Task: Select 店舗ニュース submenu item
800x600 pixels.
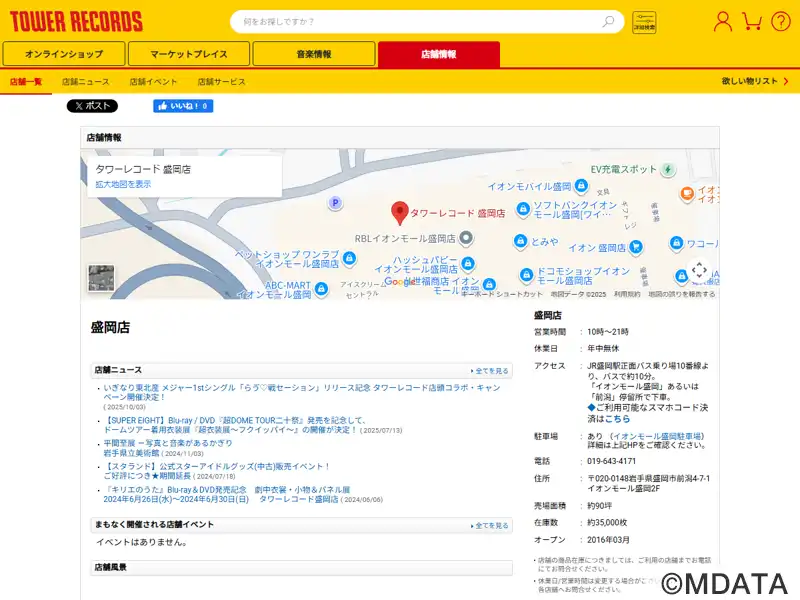Action: [85, 82]
